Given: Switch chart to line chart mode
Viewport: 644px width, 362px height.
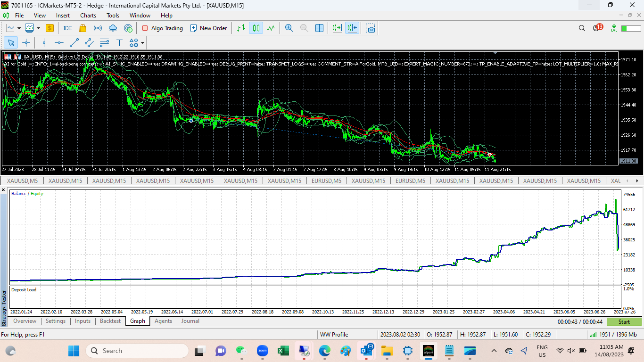Looking at the screenshot, I should point(271,28).
